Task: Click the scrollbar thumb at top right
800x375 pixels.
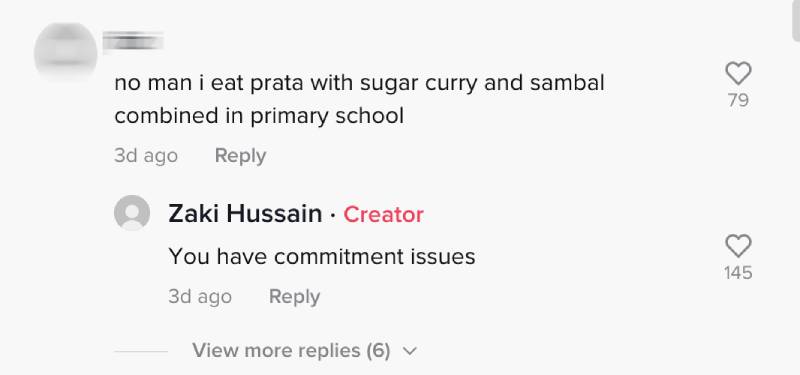Action: coord(796,20)
